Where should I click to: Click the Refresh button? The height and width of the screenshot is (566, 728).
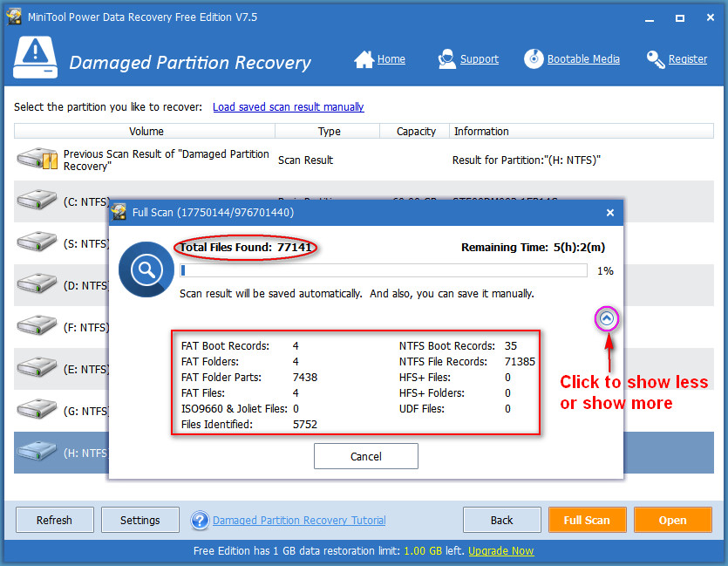55,520
